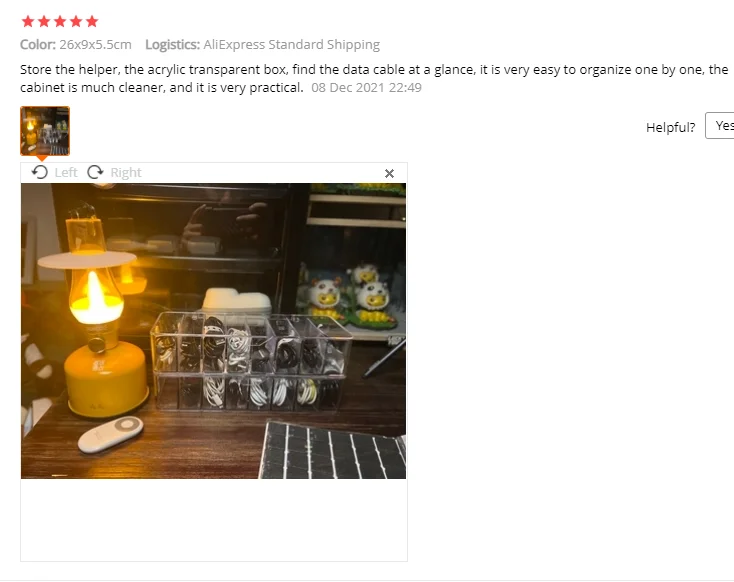This screenshot has width=734, height=582.
Task: Click the fourth red rating star
Action: (x=76, y=21)
